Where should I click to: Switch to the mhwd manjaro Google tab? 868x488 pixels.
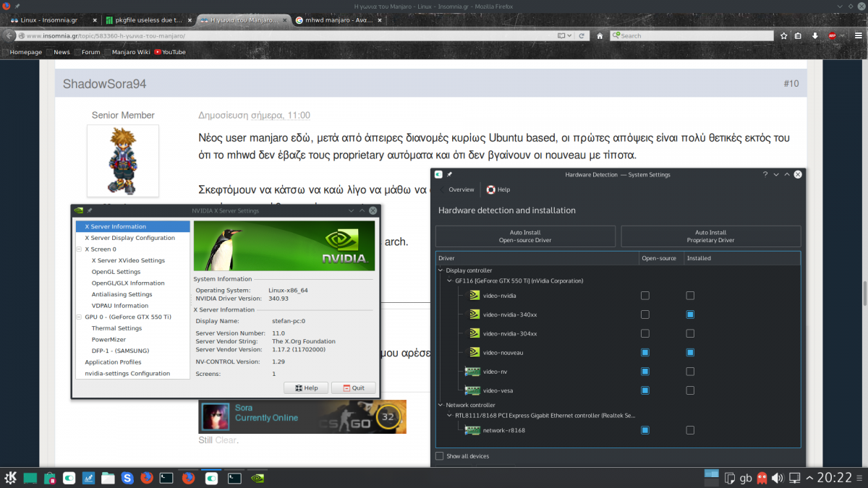point(340,20)
